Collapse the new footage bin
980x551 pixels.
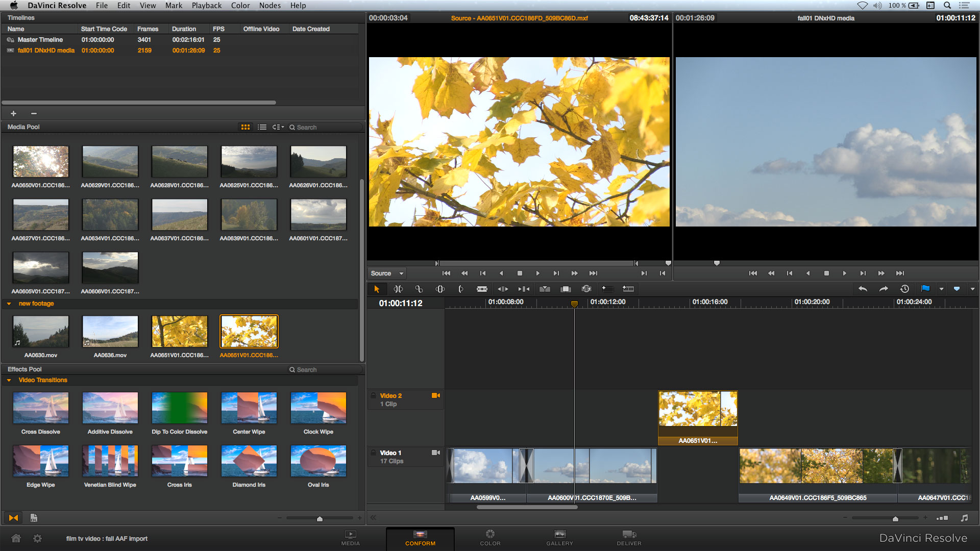point(9,304)
